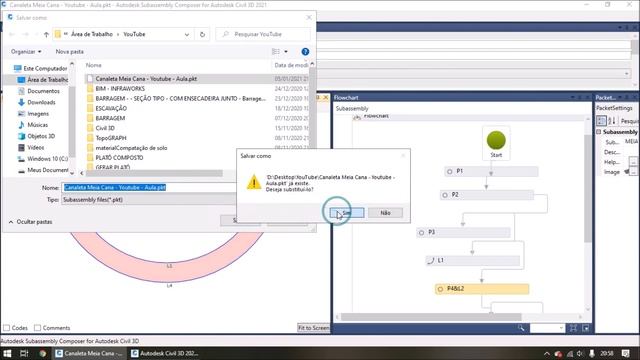Screen dimensions: 640x360
Task: Create a new folder with Nova pasta
Action: [x=69, y=51]
